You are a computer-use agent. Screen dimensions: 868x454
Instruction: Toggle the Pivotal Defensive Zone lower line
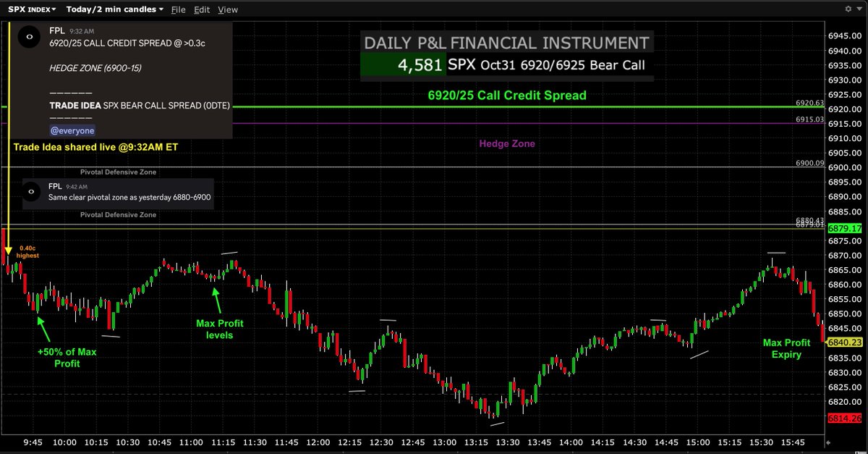pos(119,214)
